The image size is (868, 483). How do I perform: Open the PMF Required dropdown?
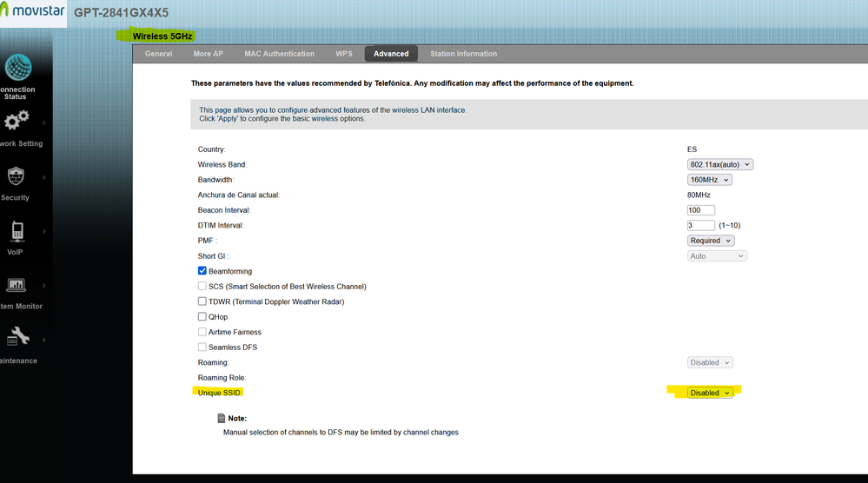711,241
